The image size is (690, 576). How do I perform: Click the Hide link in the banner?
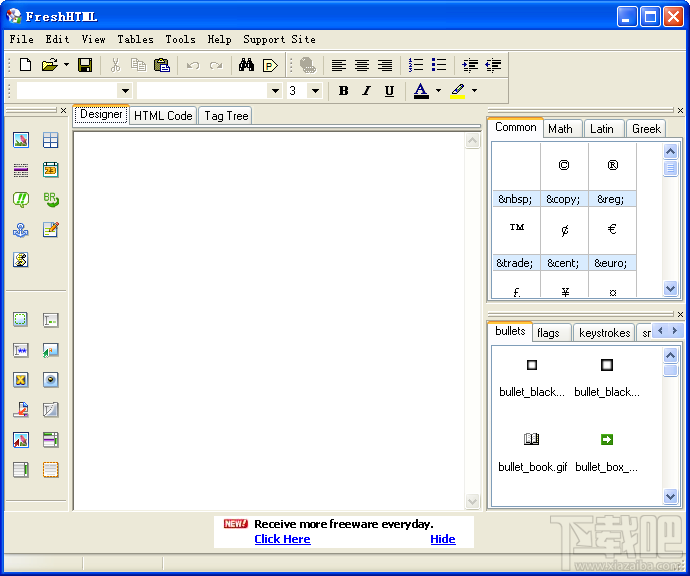coord(443,539)
